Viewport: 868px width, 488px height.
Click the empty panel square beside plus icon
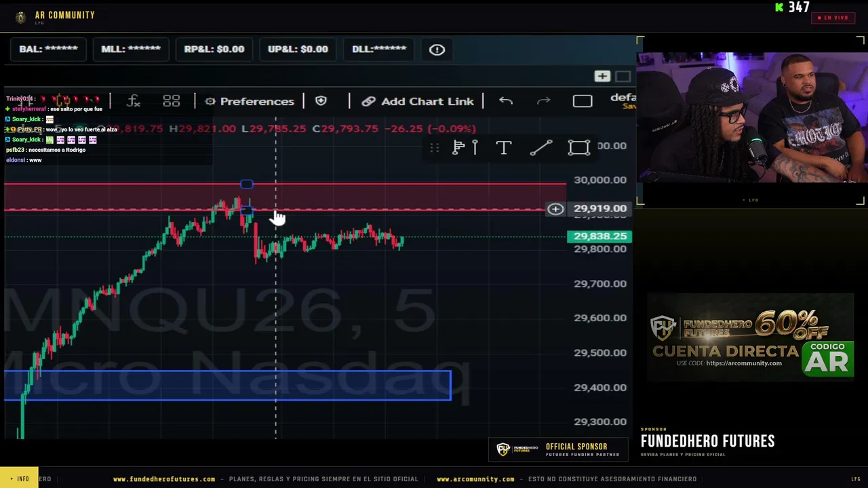[x=623, y=77]
